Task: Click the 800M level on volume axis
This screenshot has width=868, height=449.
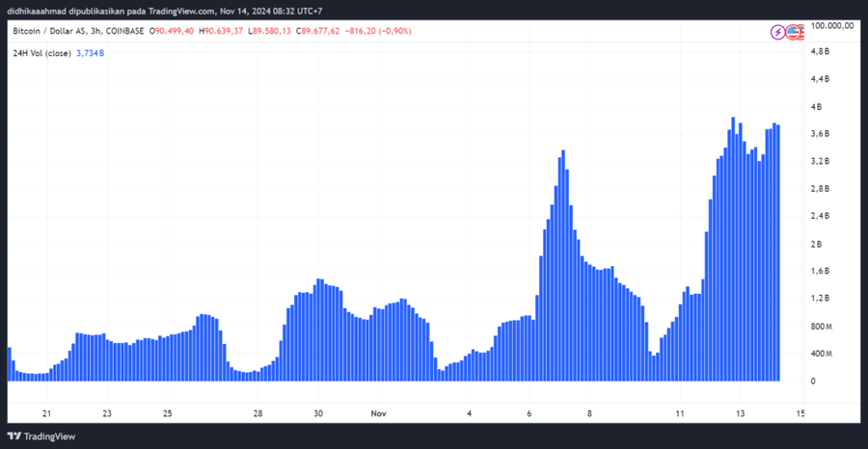Action: click(x=820, y=327)
